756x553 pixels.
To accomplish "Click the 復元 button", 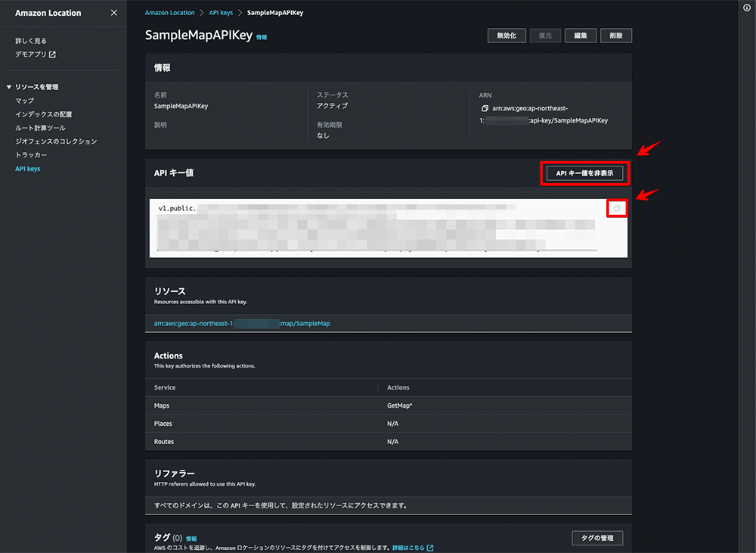I will pyautogui.click(x=545, y=36).
